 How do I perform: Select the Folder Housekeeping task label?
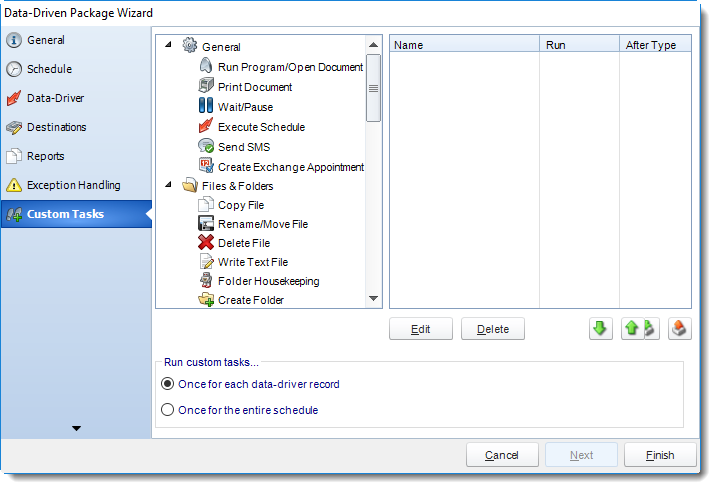tap(269, 281)
